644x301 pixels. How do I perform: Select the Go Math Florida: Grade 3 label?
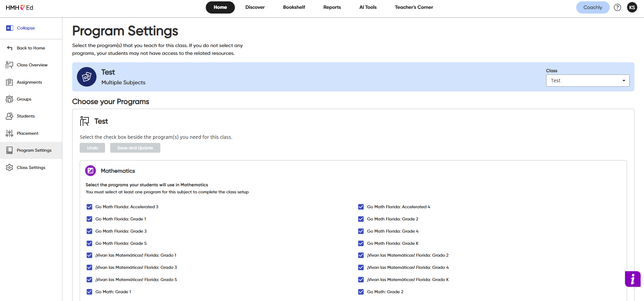click(x=121, y=231)
